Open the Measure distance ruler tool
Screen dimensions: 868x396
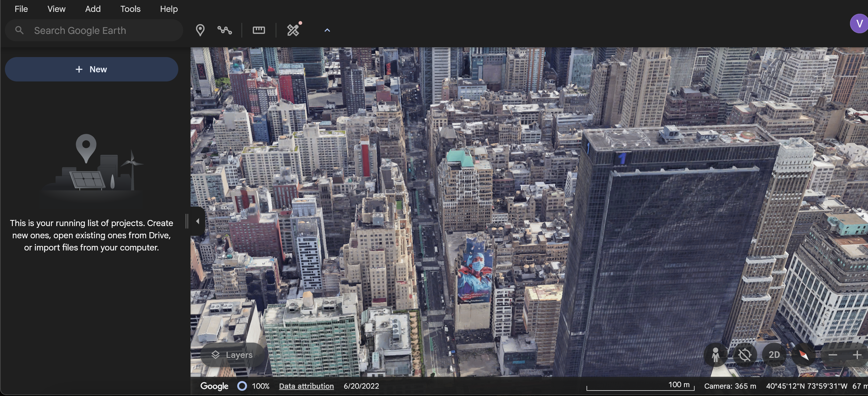[x=258, y=30]
